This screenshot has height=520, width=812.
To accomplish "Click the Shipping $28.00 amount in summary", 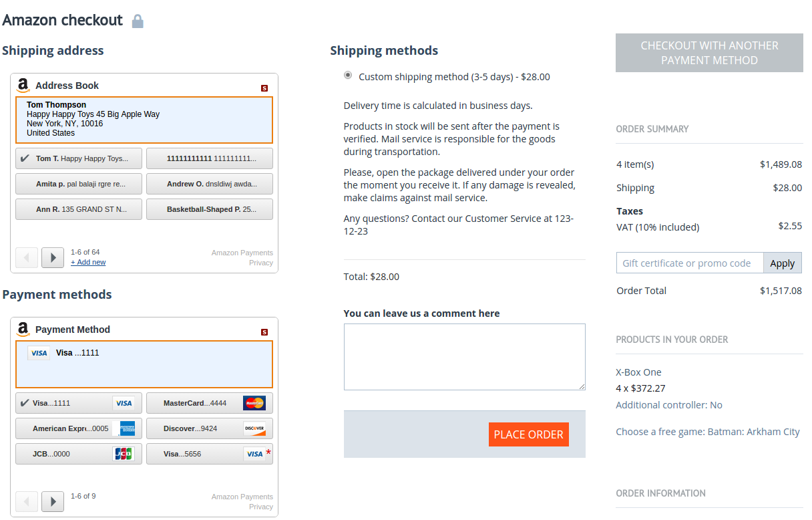I will pos(787,188).
